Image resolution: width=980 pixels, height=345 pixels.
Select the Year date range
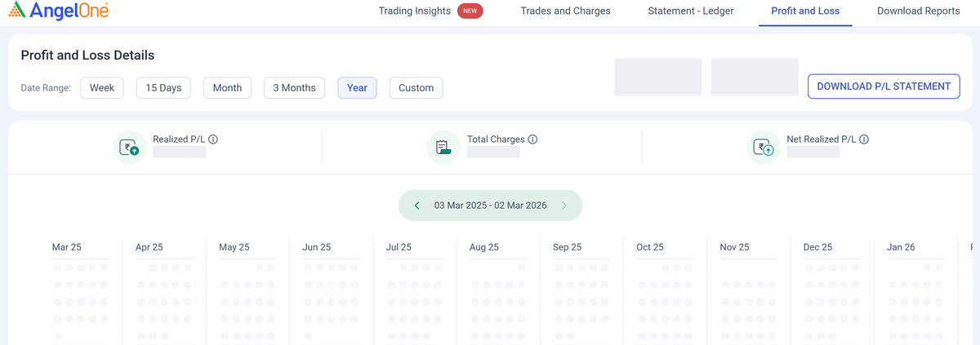[x=357, y=87]
